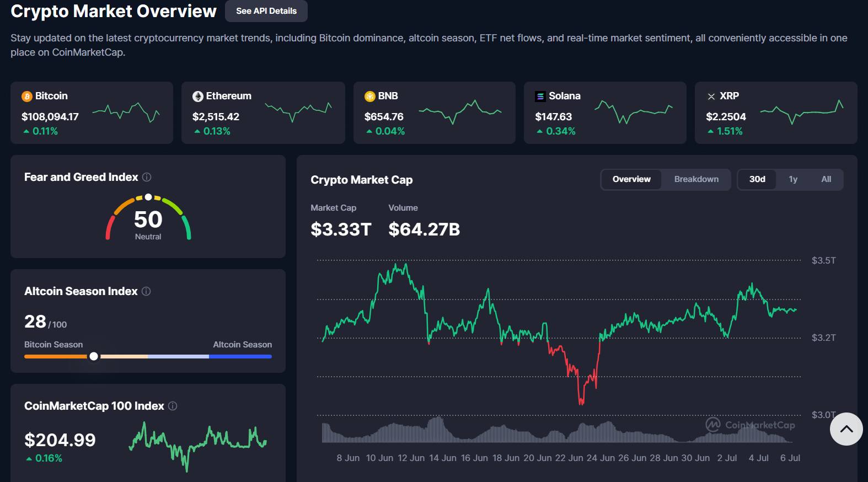Switch to the Breakdown tab
The width and height of the screenshot is (868, 482).
tap(696, 179)
